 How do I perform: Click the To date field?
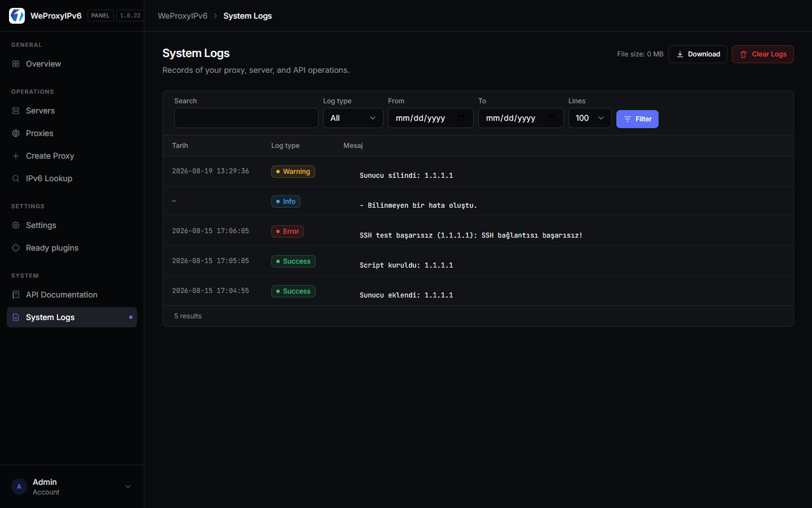pyautogui.click(x=521, y=118)
